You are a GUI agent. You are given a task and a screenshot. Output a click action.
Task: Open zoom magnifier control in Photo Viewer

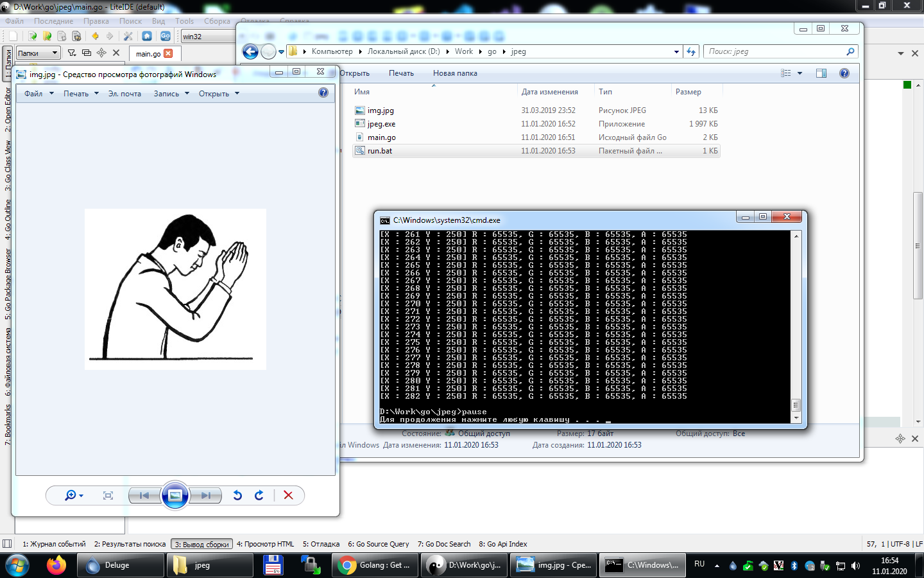pos(74,495)
